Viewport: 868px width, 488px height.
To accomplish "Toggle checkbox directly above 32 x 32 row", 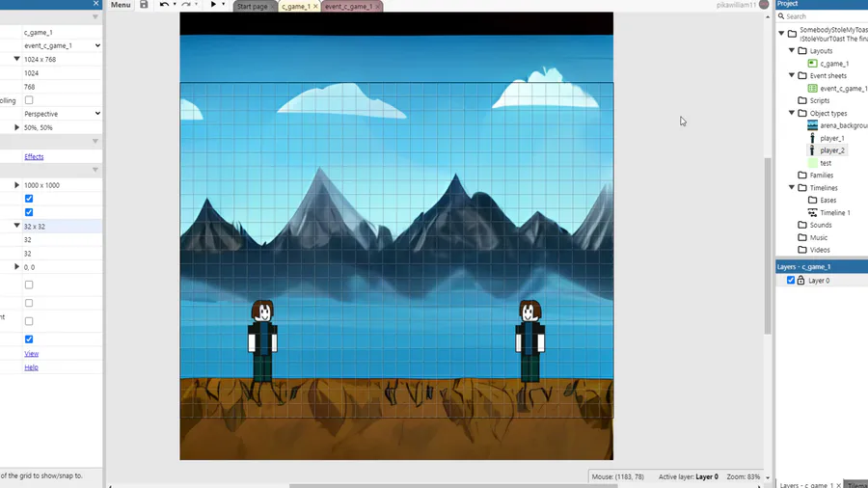I will pyautogui.click(x=29, y=212).
